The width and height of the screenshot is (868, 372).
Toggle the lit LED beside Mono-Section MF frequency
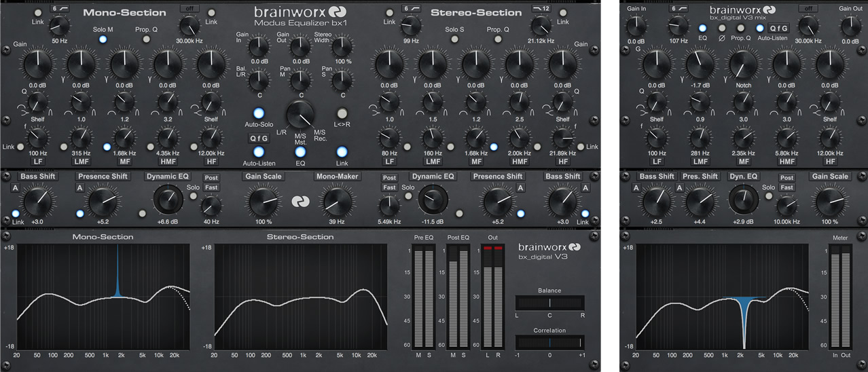pos(107,147)
